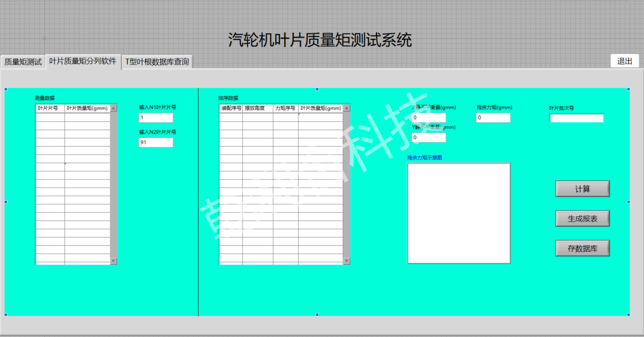This screenshot has width=644, height=337.
Task: Open the T型叶根数据库查询 tab
Action: pyautogui.click(x=157, y=62)
